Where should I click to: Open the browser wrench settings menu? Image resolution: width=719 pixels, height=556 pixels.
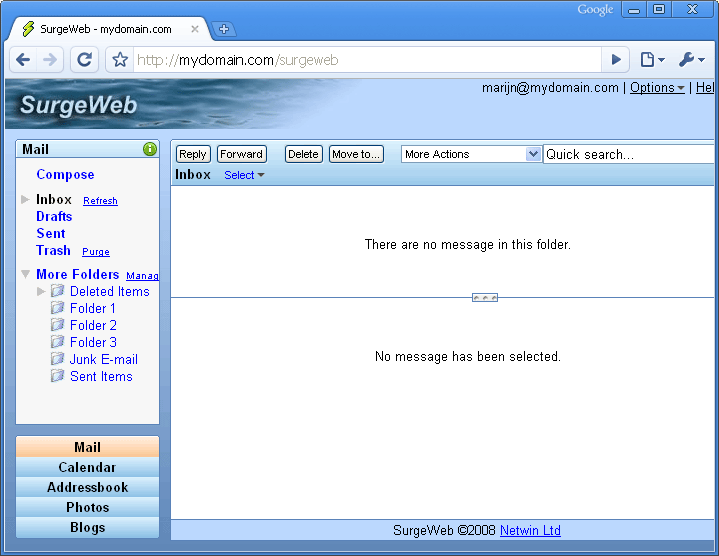point(691,60)
